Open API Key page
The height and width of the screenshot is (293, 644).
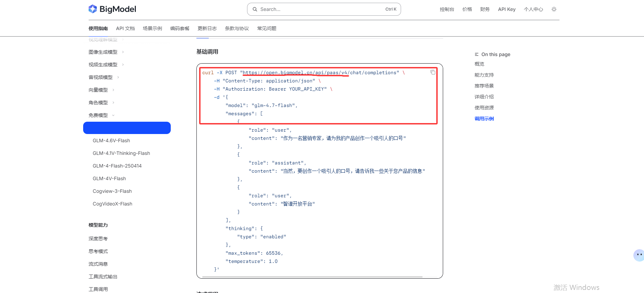coord(507,9)
